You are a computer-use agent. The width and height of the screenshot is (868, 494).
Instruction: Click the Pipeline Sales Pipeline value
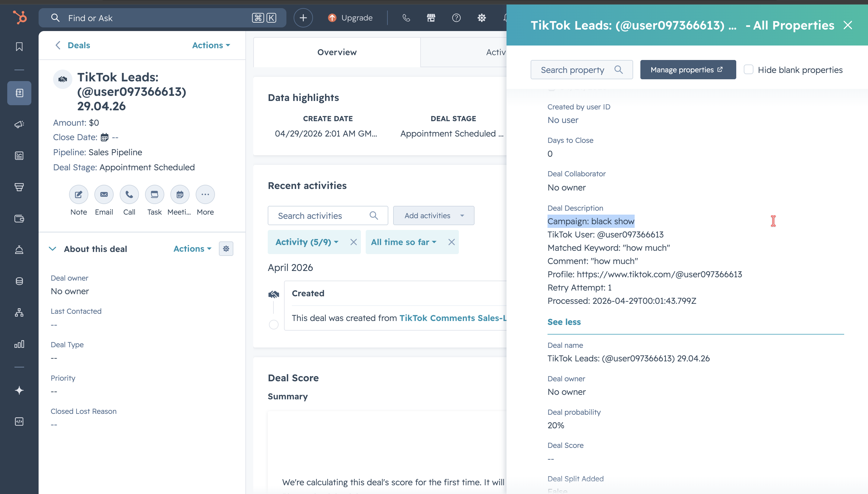point(115,152)
